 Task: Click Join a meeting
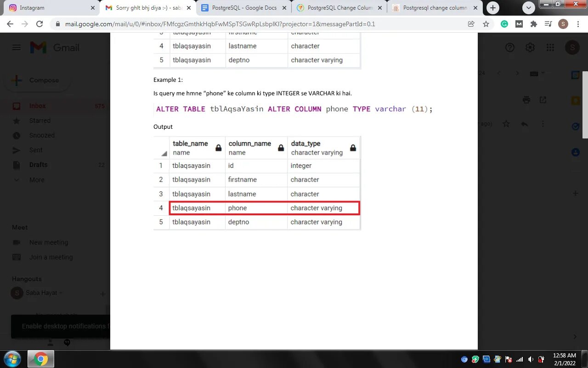pos(51,257)
